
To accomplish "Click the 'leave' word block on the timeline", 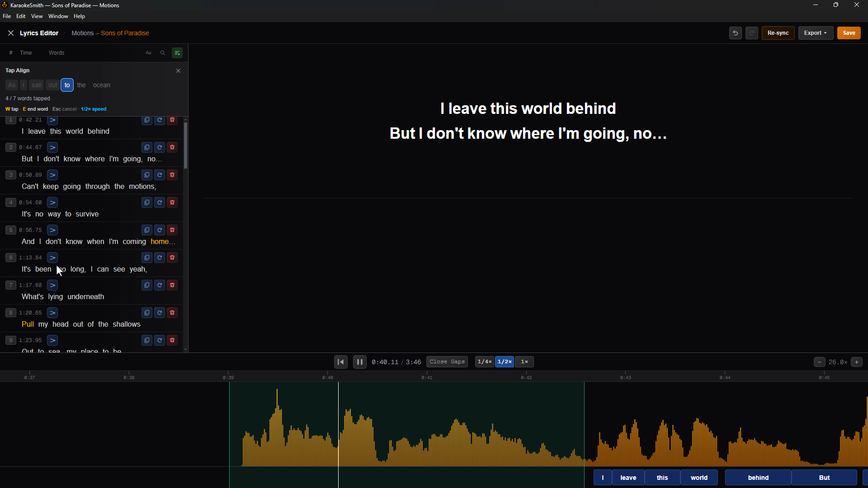I will click(x=628, y=478).
